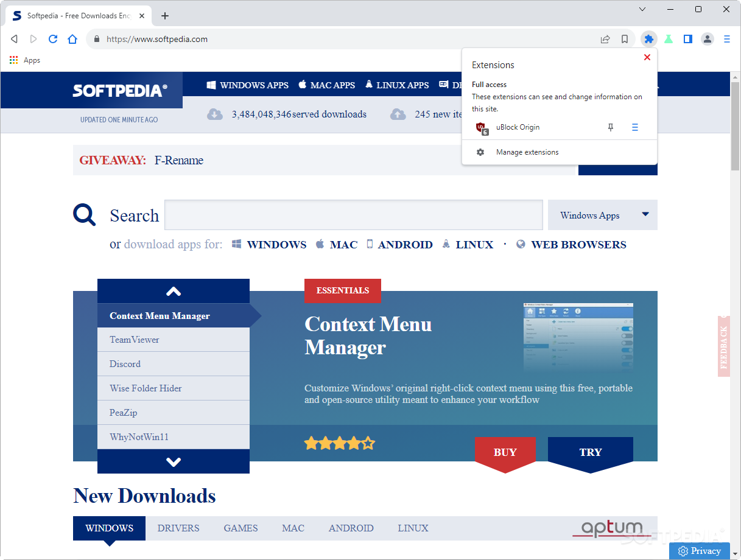Viewport: 741px width, 560px height.
Task: Click the Softpedia logo
Action: (119, 91)
